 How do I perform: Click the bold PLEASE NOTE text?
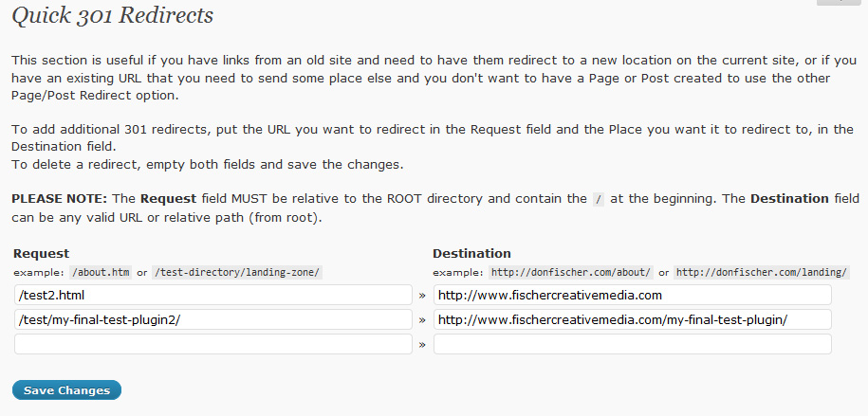59,199
